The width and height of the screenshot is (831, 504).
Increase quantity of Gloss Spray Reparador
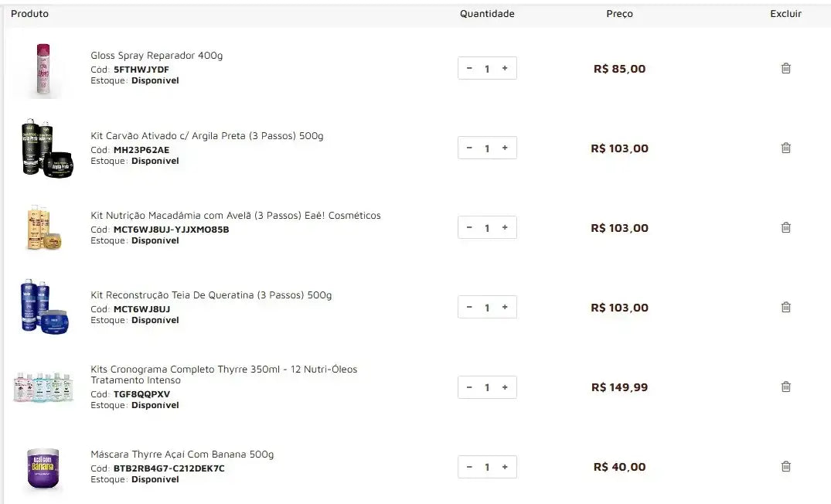click(505, 68)
